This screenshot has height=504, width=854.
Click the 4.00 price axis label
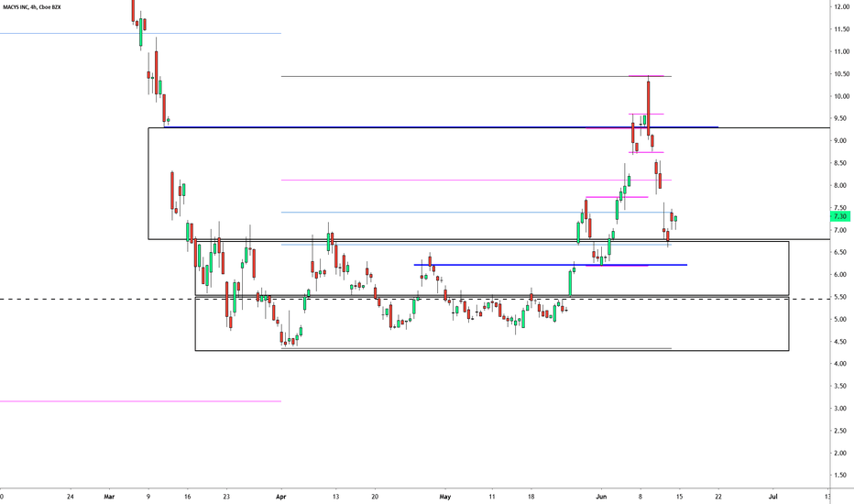[841, 364]
